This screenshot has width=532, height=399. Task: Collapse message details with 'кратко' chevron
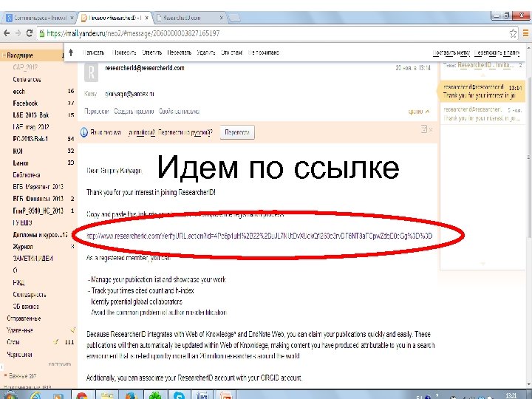click(419, 112)
